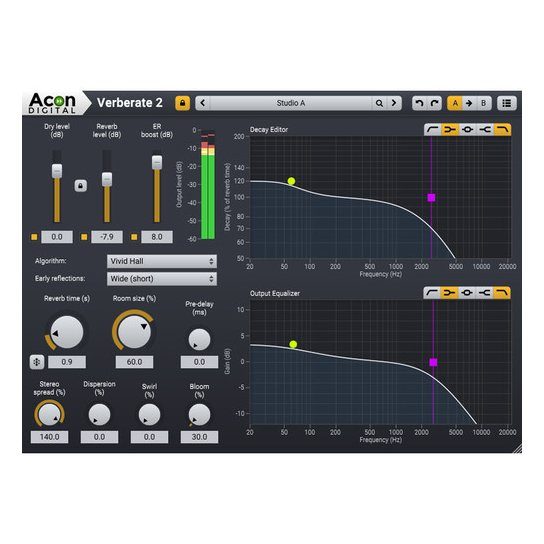544x544 pixels.
Task: Click the redo arrow button
Action: pyautogui.click(x=434, y=103)
